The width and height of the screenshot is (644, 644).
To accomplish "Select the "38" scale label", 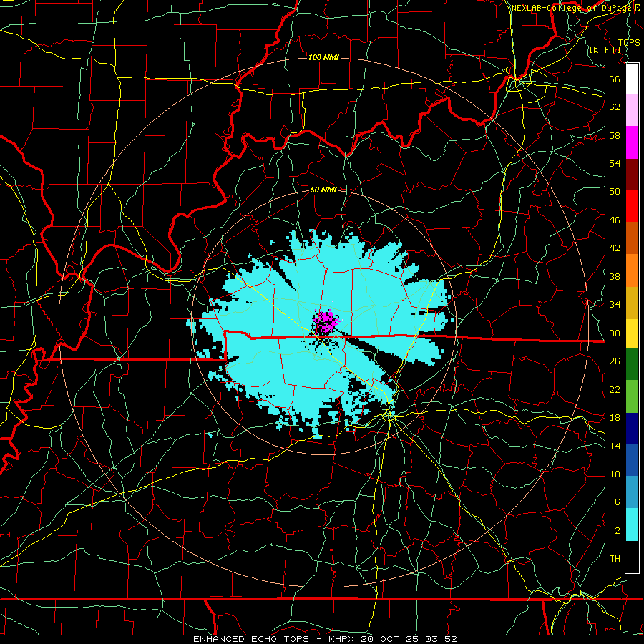I will click(615, 276).
